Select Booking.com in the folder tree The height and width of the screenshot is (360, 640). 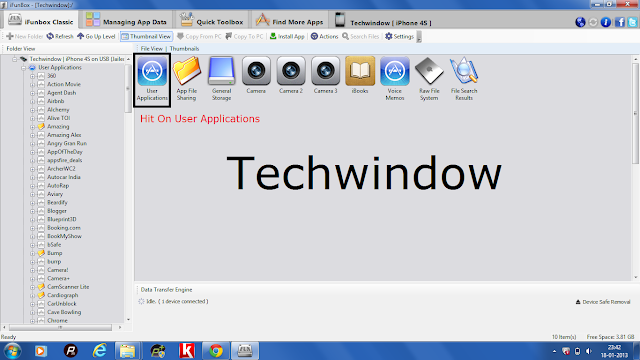(x=64, y=228)
